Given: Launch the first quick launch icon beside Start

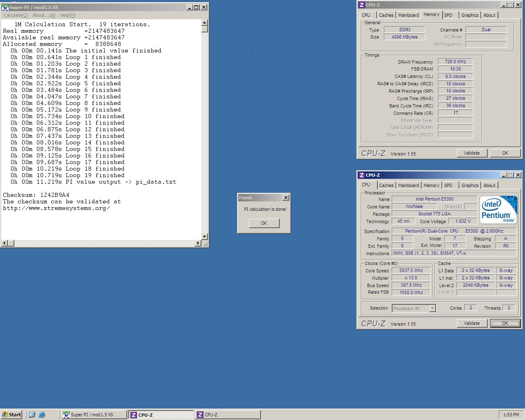Looking at the screenshot, I should pos(32,415).
